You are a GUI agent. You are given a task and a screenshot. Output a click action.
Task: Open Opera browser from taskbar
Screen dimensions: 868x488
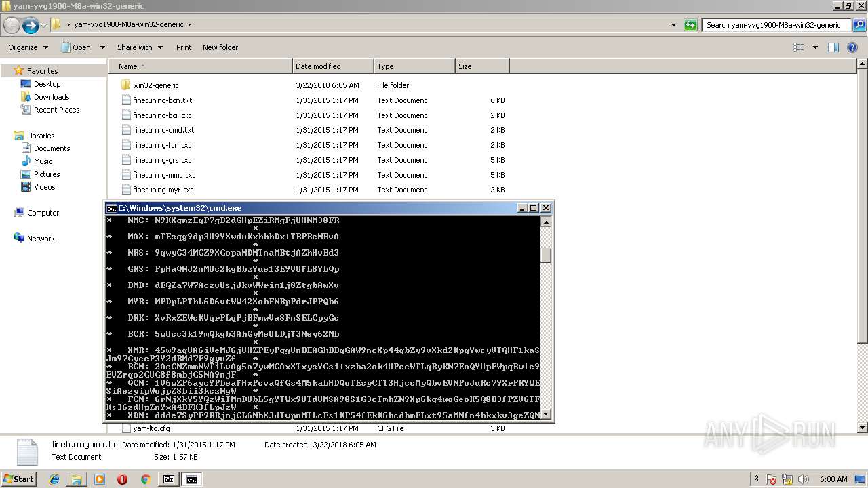point(122,479)
